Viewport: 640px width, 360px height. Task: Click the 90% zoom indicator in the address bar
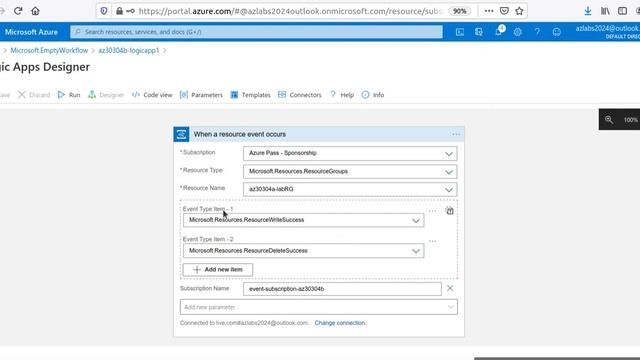460,11
